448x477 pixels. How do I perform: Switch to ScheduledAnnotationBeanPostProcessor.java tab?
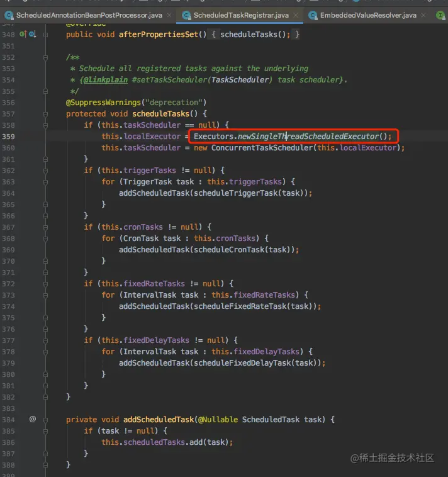pos(89,15)
